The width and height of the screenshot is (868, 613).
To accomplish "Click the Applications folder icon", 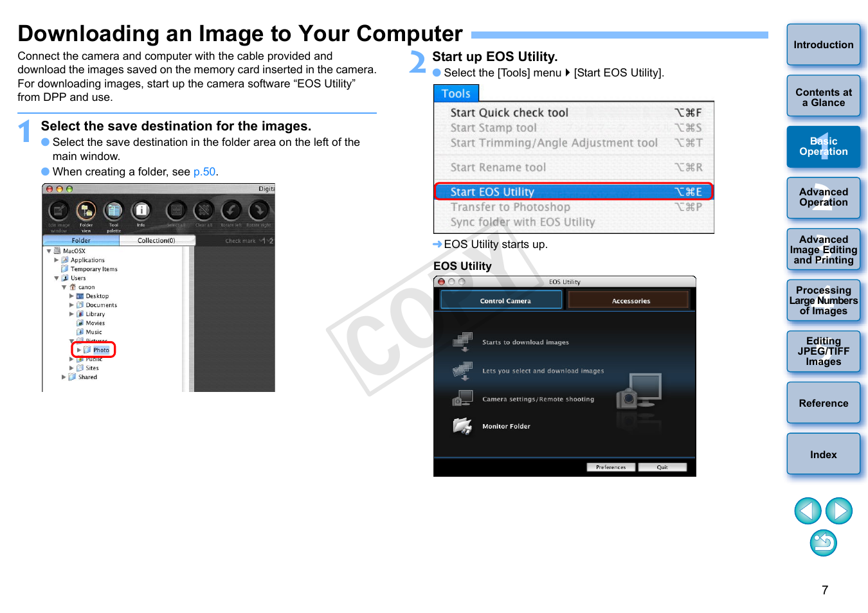I will [x=65, y=260].
